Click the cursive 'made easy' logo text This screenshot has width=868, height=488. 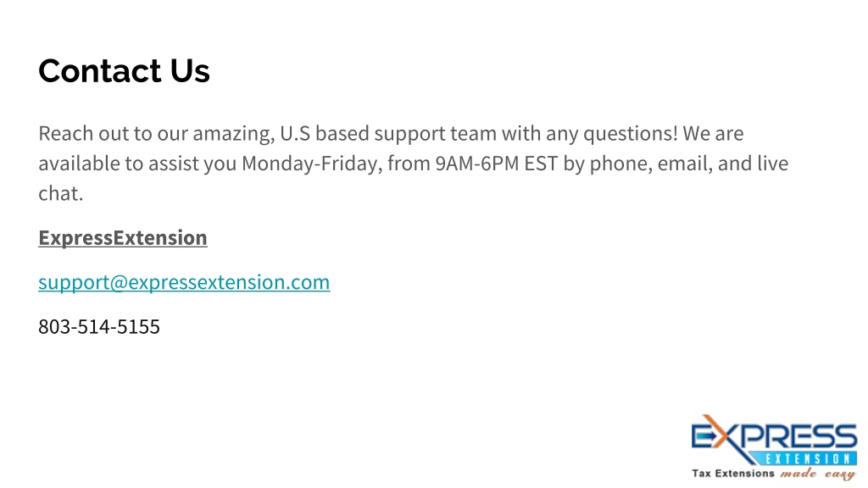click(x=818, y=474)
